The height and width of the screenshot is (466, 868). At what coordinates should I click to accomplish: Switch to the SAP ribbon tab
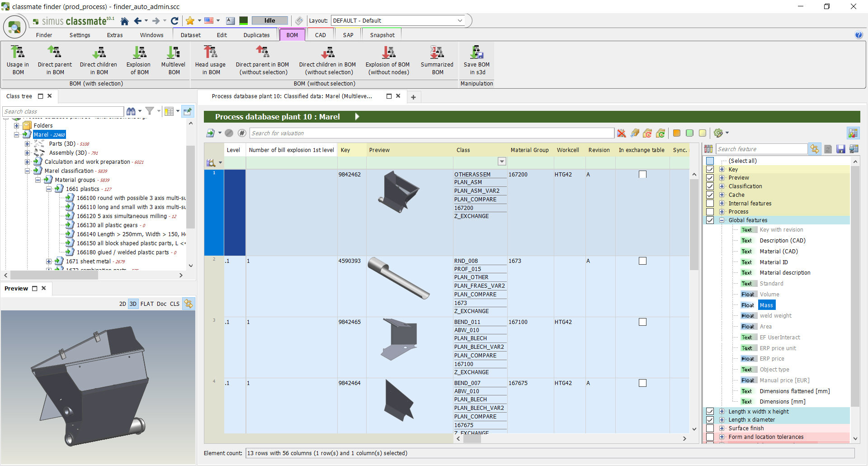[x=348, y=35]
